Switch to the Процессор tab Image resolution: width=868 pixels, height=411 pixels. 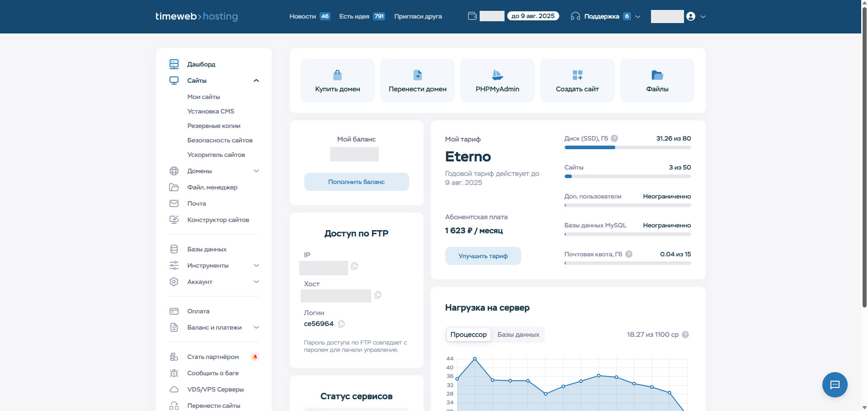(x=469, y=335)
